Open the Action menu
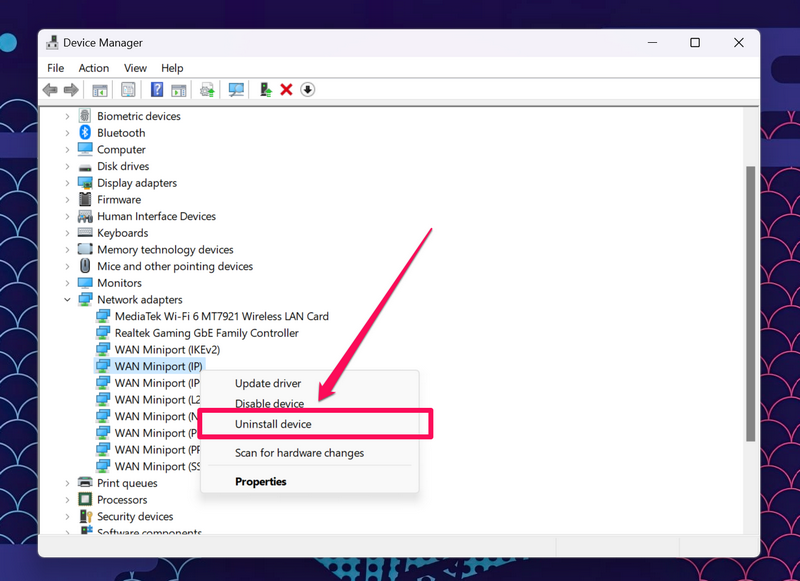Viewport: 800px width, 581px height. coord(94,68)
